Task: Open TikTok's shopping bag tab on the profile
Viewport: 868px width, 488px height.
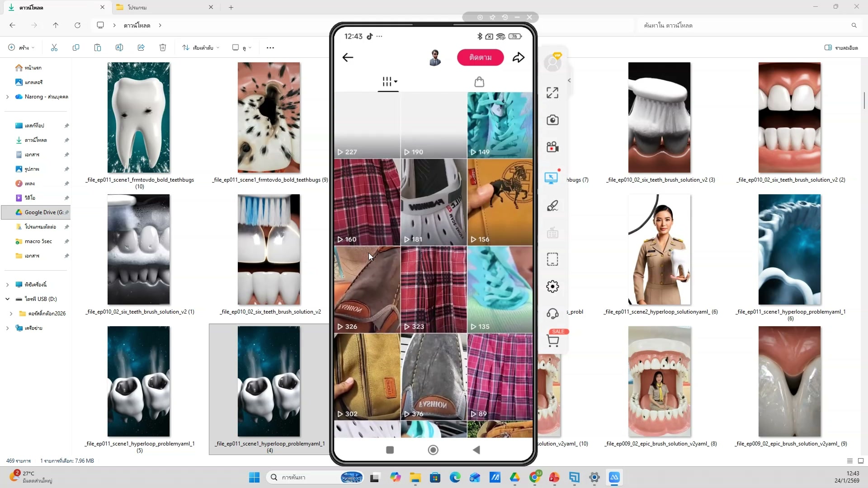Action: coord(479,82)
